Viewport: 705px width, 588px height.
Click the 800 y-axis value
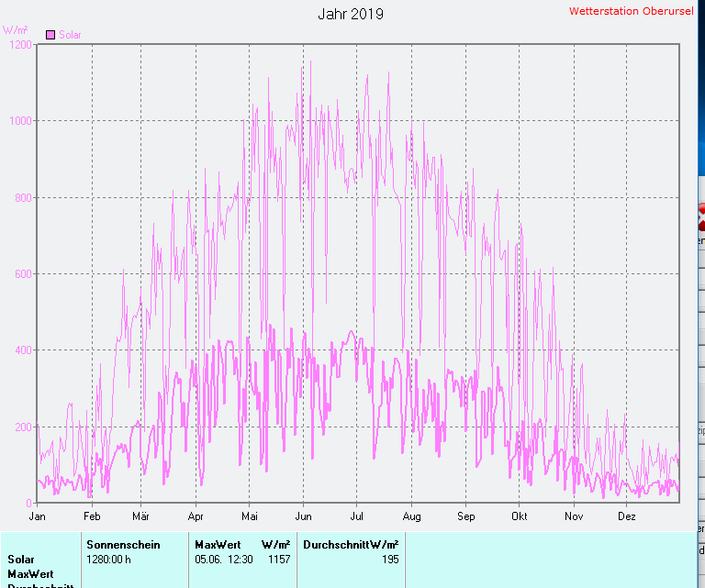point(23,197)
